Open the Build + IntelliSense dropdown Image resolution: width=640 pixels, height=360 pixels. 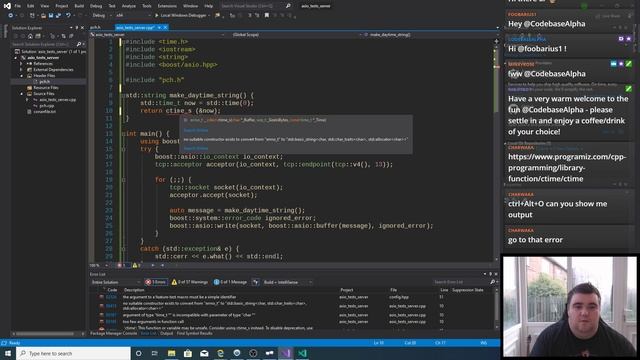tap(287, 282)
